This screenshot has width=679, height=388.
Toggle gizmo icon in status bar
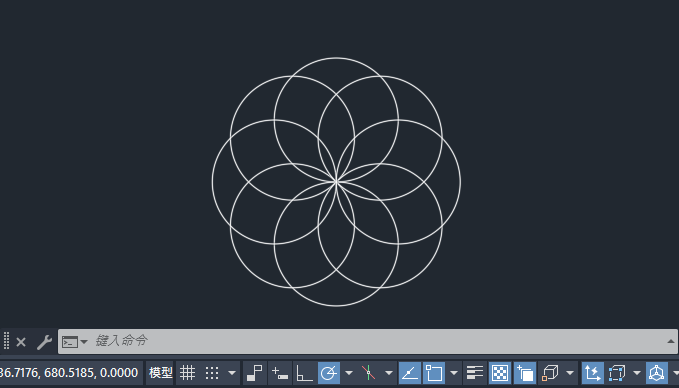[656, 373]
